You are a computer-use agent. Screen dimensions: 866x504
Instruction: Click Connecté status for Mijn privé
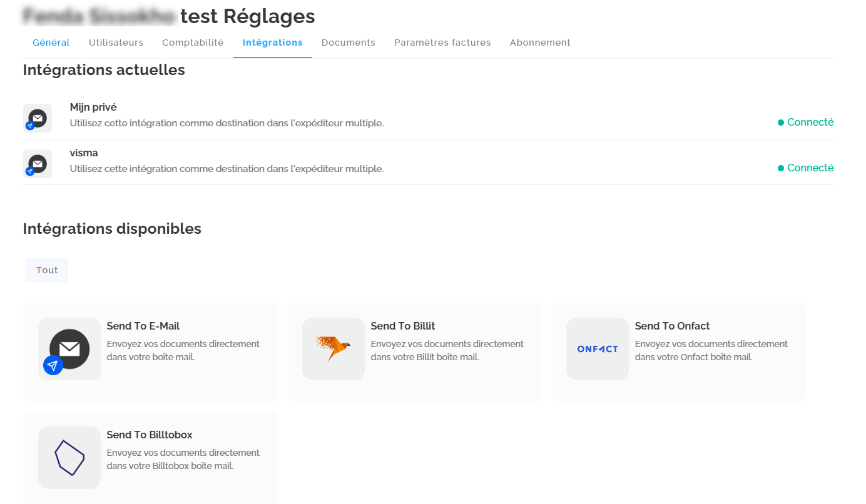(806, 123)
